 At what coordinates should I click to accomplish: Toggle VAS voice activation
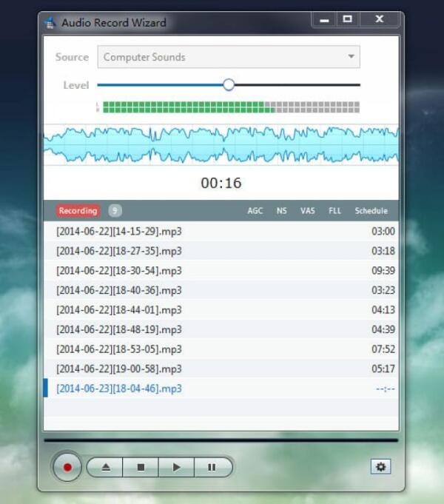pos(307,211)
